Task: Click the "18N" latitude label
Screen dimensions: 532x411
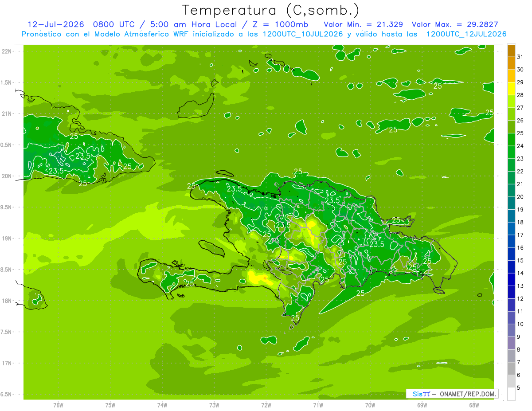Action: pos(7,301)
